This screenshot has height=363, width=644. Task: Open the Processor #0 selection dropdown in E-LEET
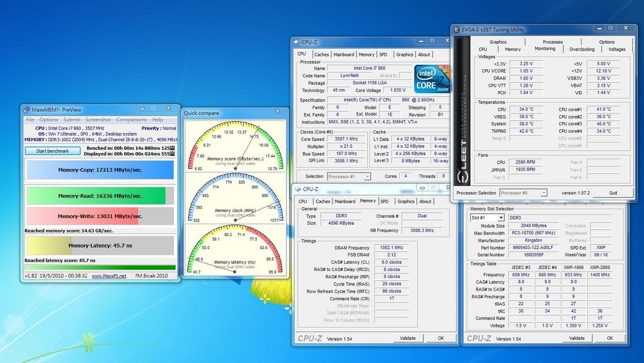[x=523, y=193]
